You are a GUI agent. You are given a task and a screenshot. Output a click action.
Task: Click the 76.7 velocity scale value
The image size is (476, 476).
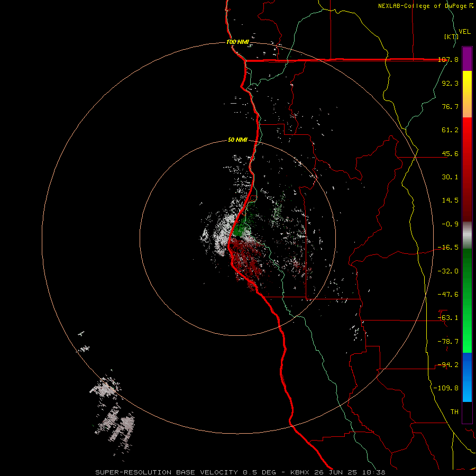[450, 106]
